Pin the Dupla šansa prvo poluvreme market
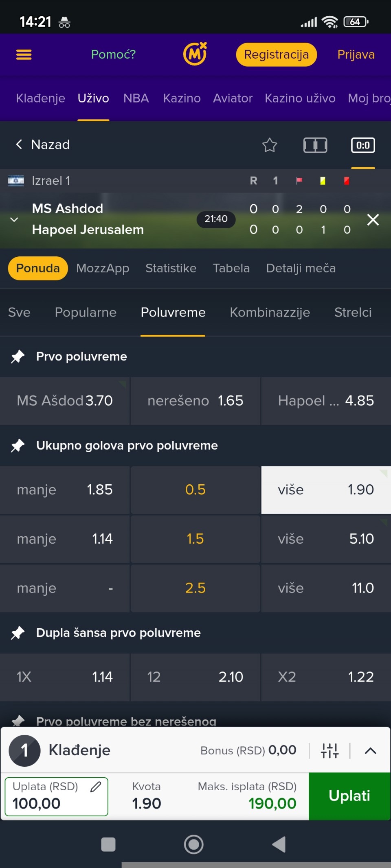The width and height of the screenshot is (391, 868). 18,633
